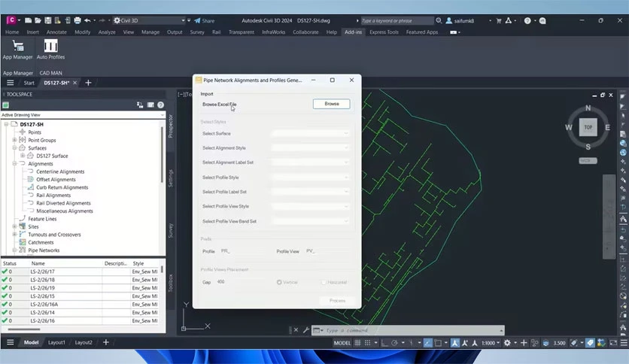629x364 pixels.
Task: Open the Select Profile Label Set dropdown
Action: (310, 192)
